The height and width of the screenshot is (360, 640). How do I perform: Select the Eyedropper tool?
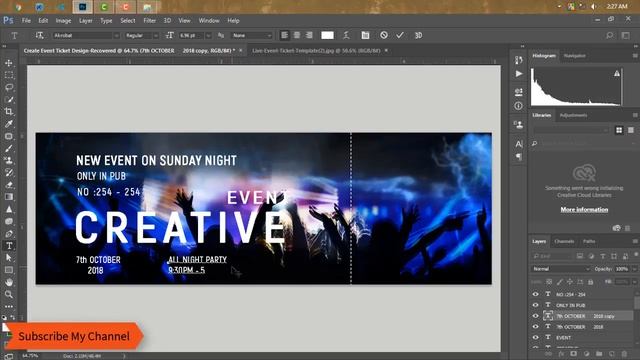9,124
